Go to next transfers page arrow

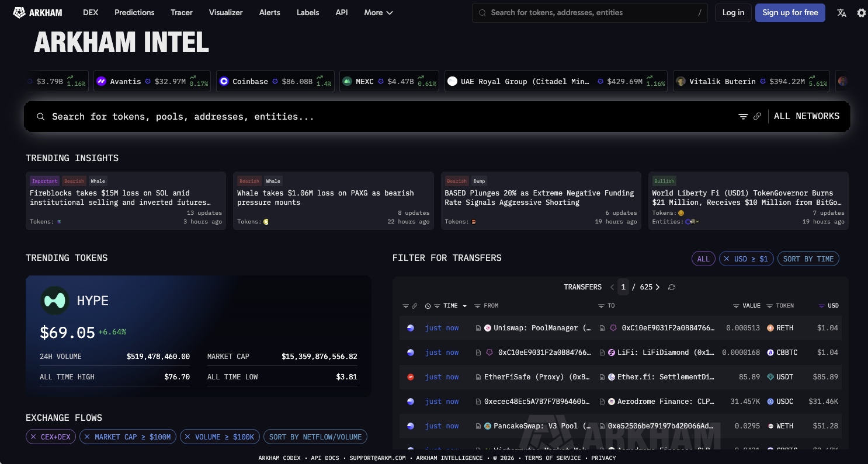point(658,287)
